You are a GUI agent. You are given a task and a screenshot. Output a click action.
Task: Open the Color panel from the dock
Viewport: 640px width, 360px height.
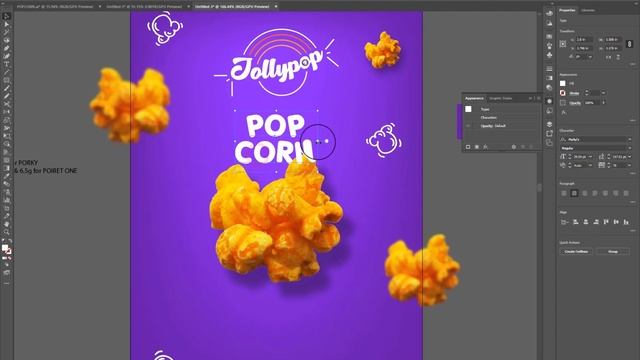549,13
